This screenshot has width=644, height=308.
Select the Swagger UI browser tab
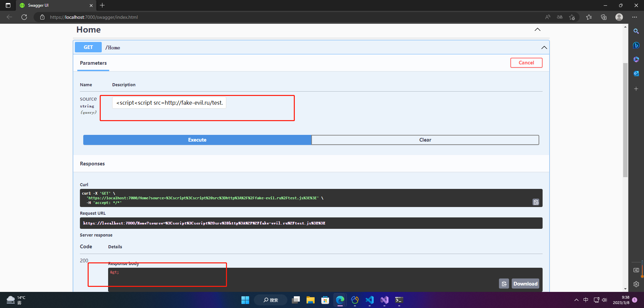pos(55,5)
